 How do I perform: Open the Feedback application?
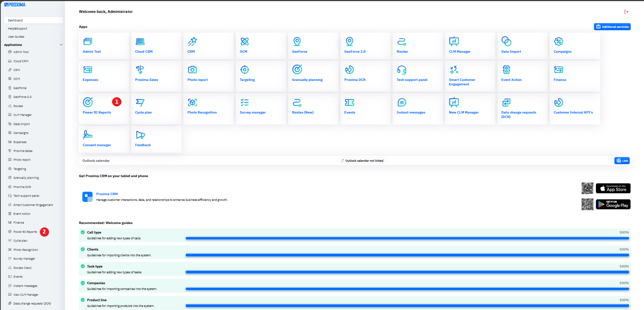click(156, 139)
